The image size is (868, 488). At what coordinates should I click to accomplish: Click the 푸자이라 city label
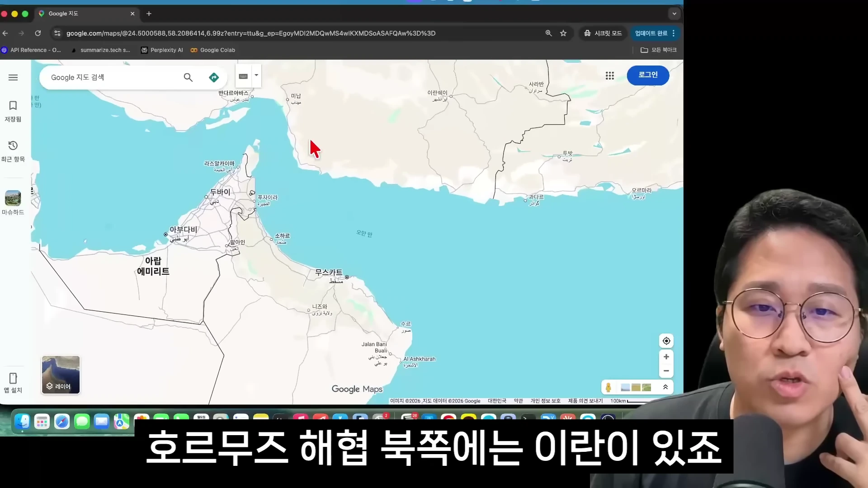click(x=267, y=197)
